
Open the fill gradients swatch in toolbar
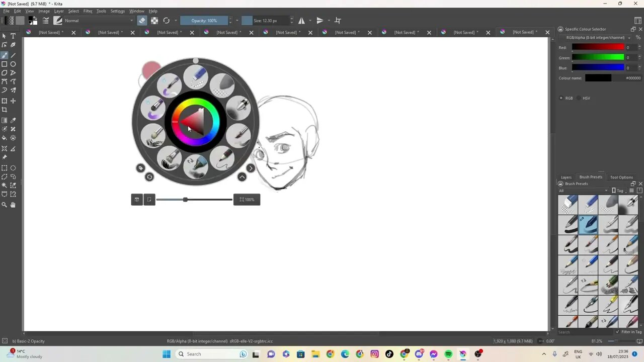click(x=9, y=21)
